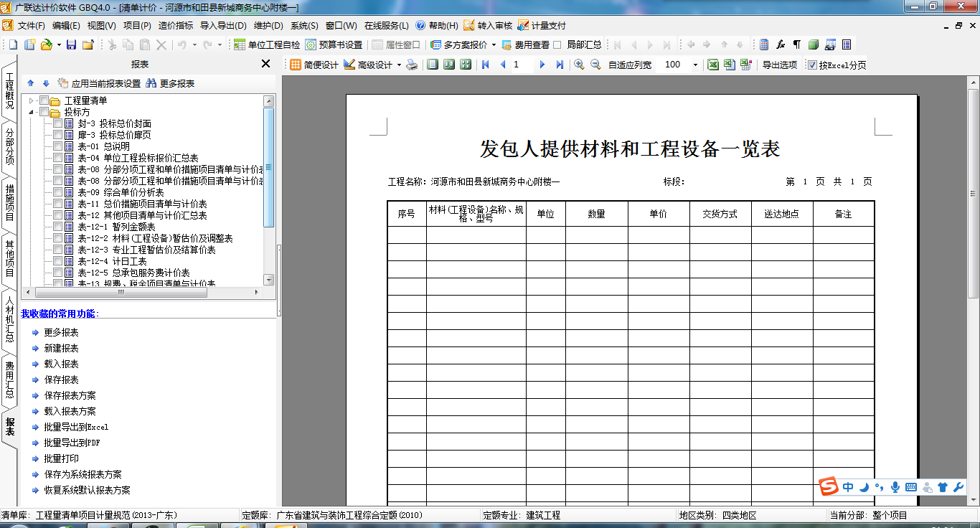Click the 更多报表 binoculars button

(170, 83)
